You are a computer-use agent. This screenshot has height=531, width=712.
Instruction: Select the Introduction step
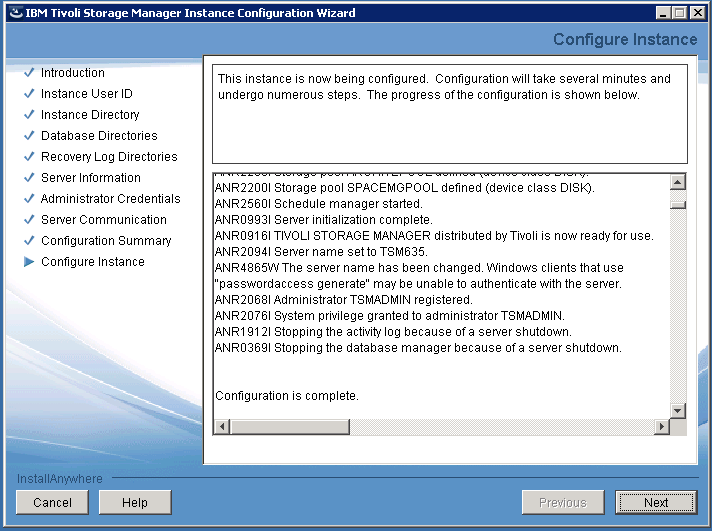[73, 73]
